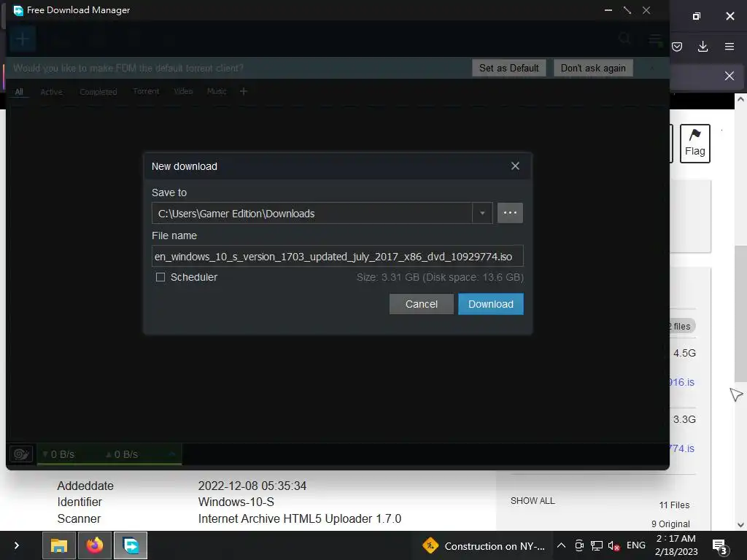
Task: Browse for folder with the ellipsis button
Action: coord(510,213)
